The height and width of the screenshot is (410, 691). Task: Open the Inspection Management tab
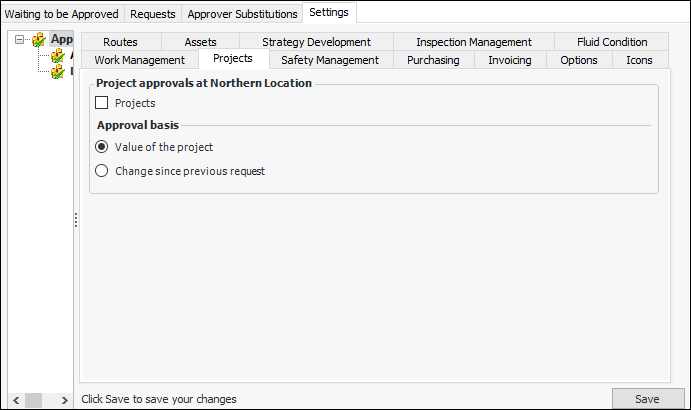[474, 42]
